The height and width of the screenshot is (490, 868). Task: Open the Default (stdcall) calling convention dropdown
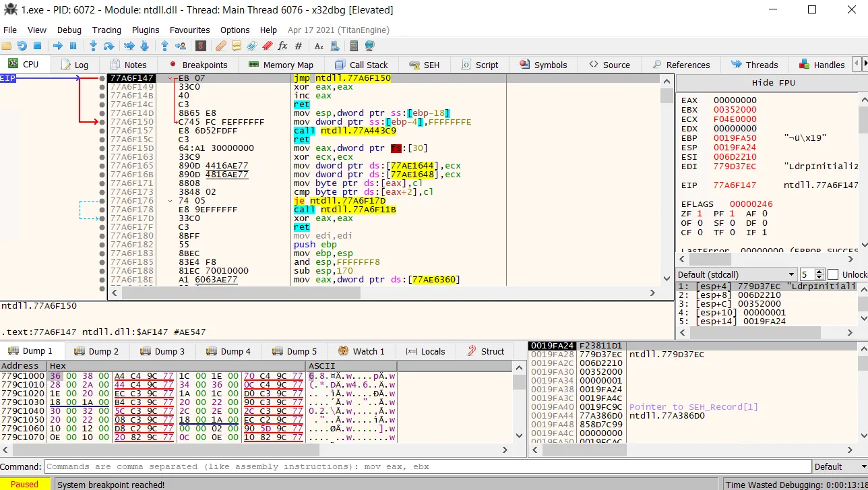click(x=737, y=274)
